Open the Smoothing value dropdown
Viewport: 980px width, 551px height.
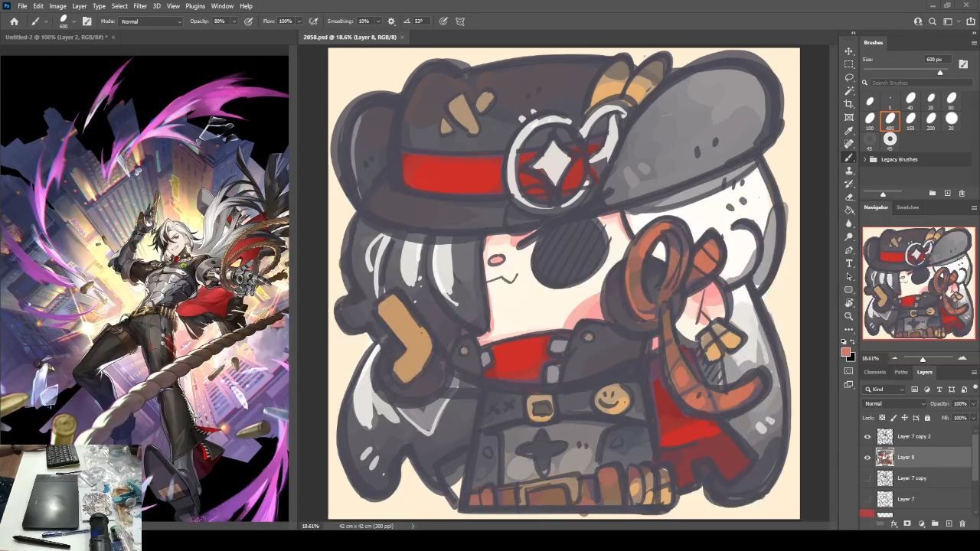pos(377,21)
